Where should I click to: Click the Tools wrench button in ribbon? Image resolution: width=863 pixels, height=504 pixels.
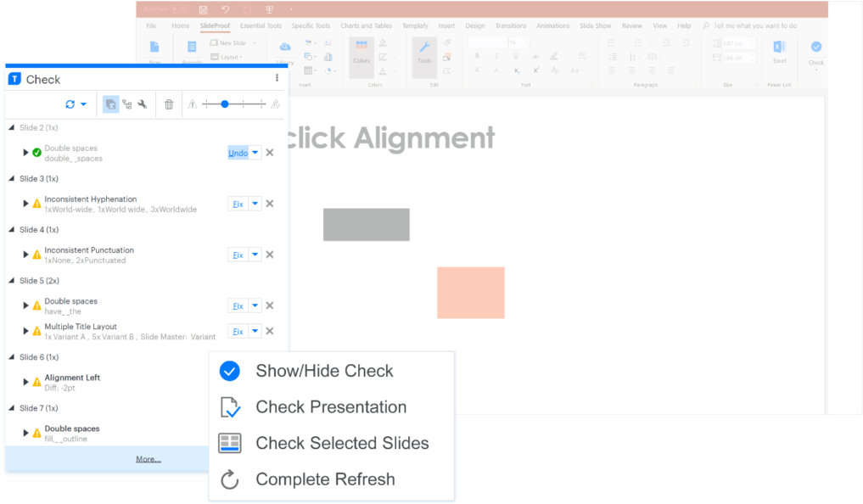424,52
